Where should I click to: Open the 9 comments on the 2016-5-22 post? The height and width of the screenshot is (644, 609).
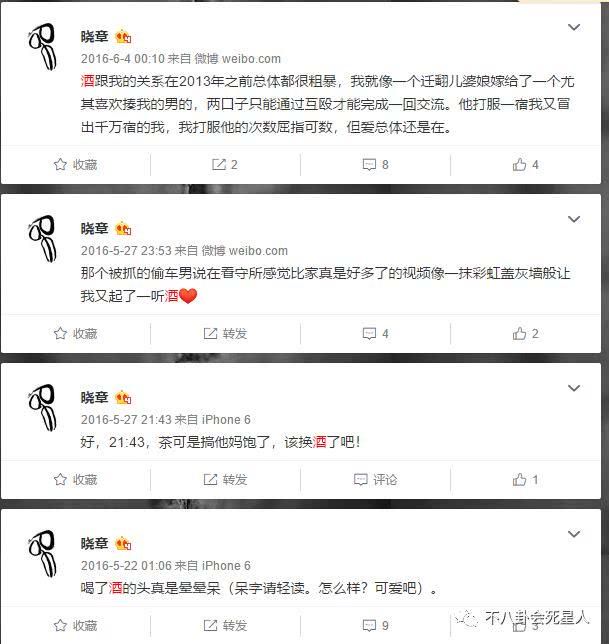(375, 626)
